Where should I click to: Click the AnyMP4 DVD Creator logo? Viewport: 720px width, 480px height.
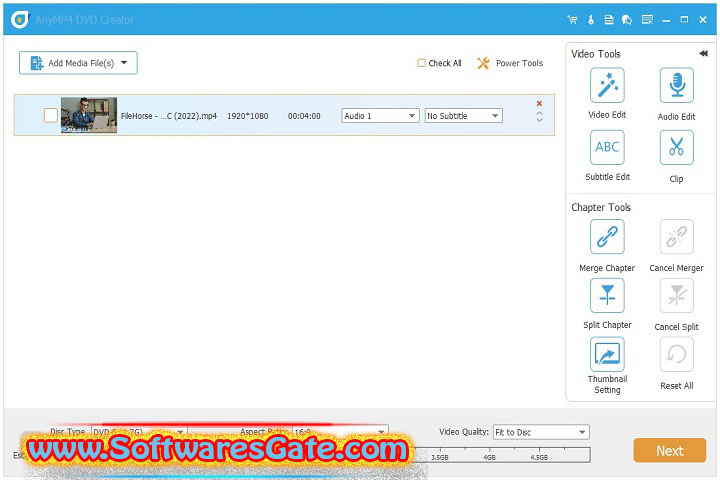pos(19,20)
